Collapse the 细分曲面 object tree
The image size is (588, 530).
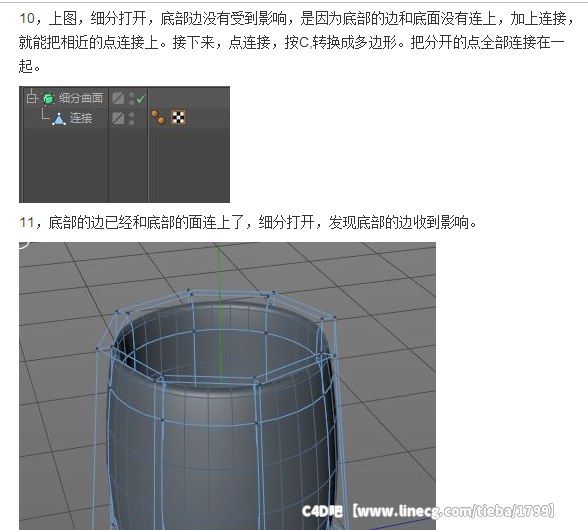(x=32, y=98)
